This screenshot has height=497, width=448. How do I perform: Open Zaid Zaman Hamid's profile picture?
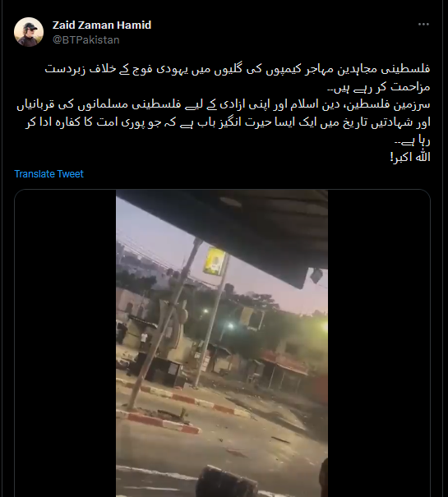pos(29,32)
